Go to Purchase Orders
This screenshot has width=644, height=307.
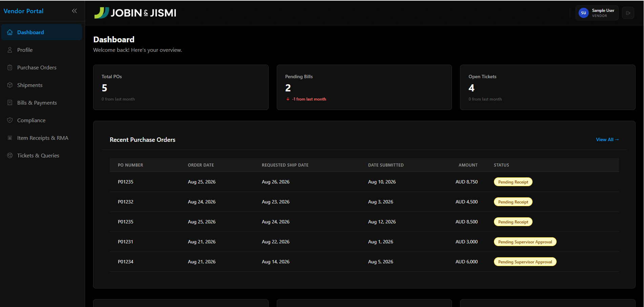click(x=42, y=67)
